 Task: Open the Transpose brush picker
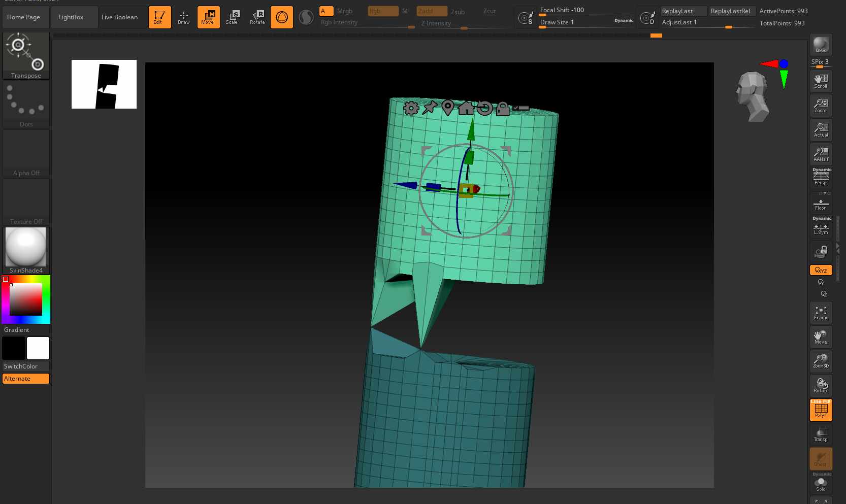tap(26, 55)
